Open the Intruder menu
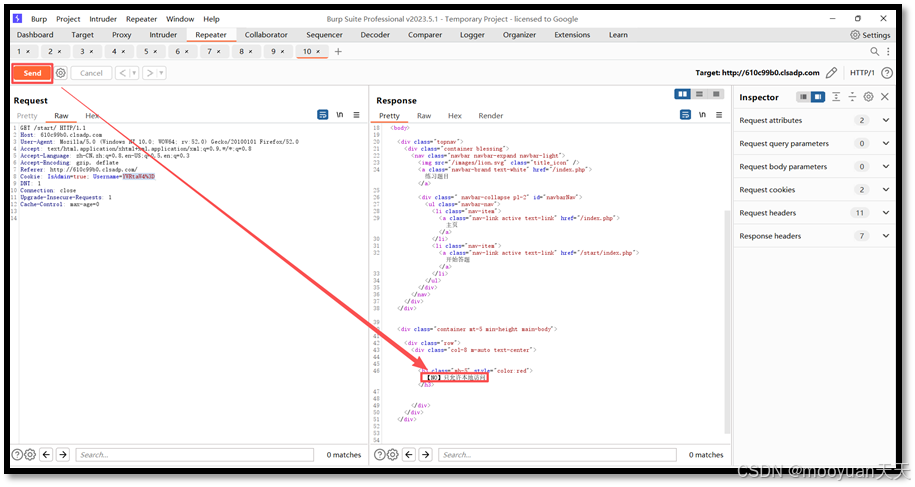 pos(103,19)
